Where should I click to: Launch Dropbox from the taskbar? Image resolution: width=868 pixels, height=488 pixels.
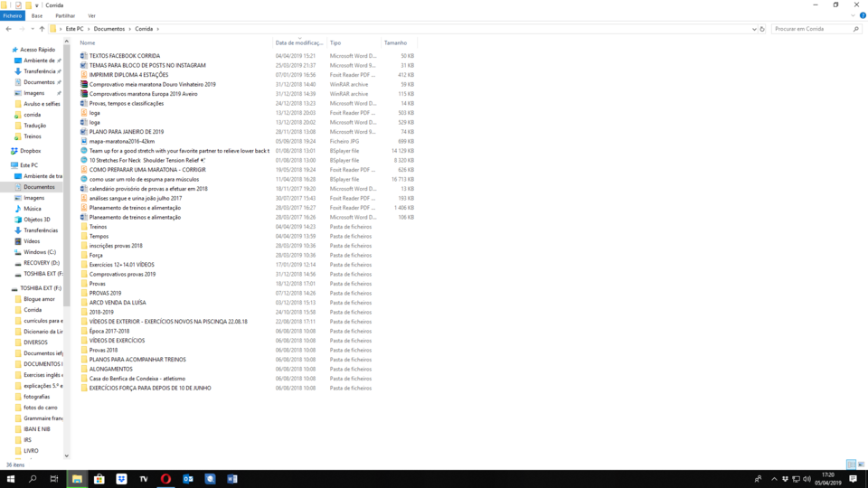tap(121, 479)
